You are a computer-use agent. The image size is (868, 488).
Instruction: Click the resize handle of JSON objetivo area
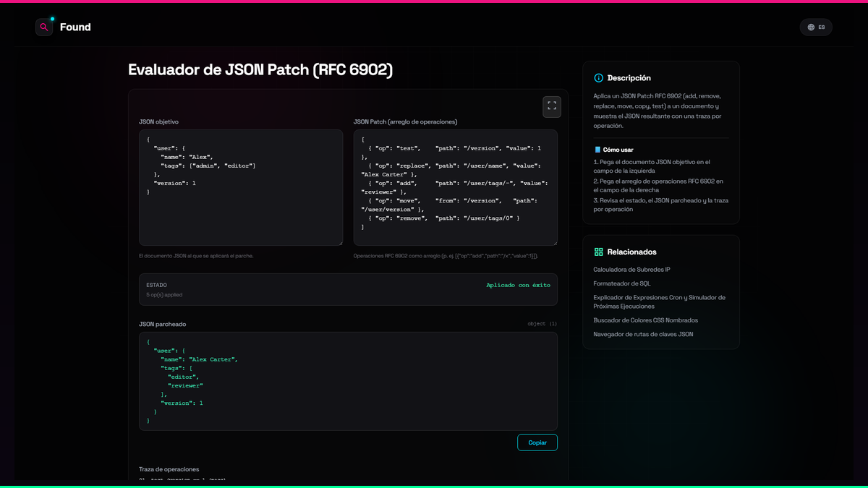pos(340,242)
